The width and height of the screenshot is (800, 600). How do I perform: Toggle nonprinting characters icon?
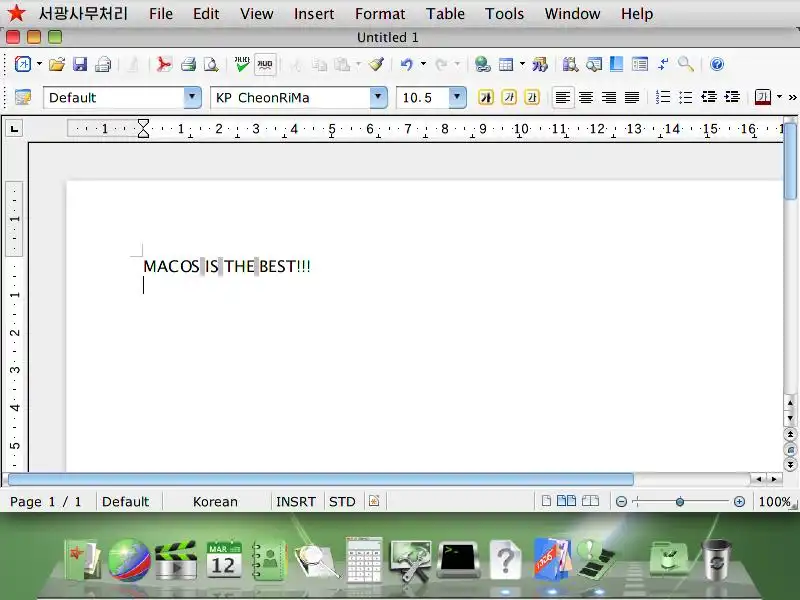[663, 64]
